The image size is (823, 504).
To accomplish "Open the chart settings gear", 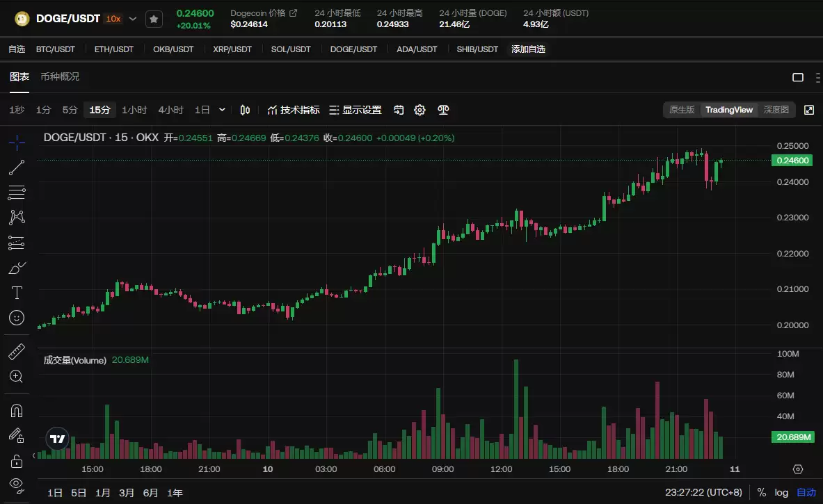I will click(420, 110).
